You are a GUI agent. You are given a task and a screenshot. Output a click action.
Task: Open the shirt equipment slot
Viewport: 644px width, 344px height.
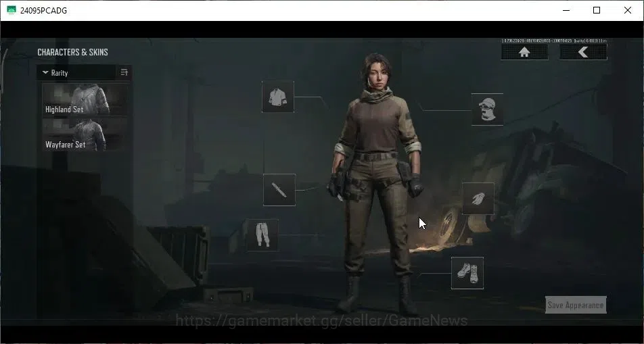tap(278, 97)
